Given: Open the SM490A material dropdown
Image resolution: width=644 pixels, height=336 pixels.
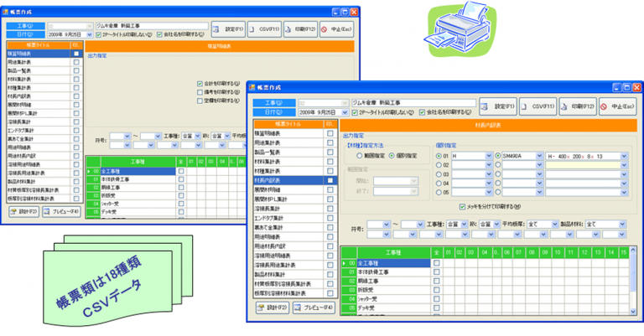Looking at the screenshot, I should [x=540, y=156].
